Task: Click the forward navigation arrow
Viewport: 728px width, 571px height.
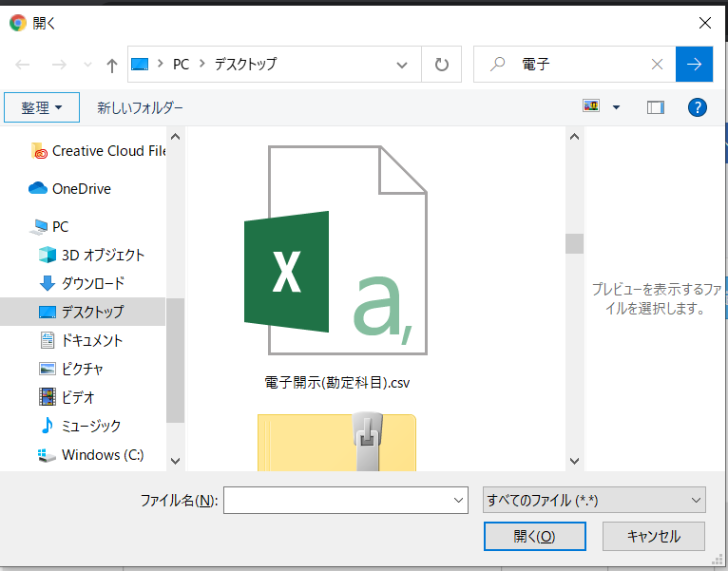Action: [59, 65]
